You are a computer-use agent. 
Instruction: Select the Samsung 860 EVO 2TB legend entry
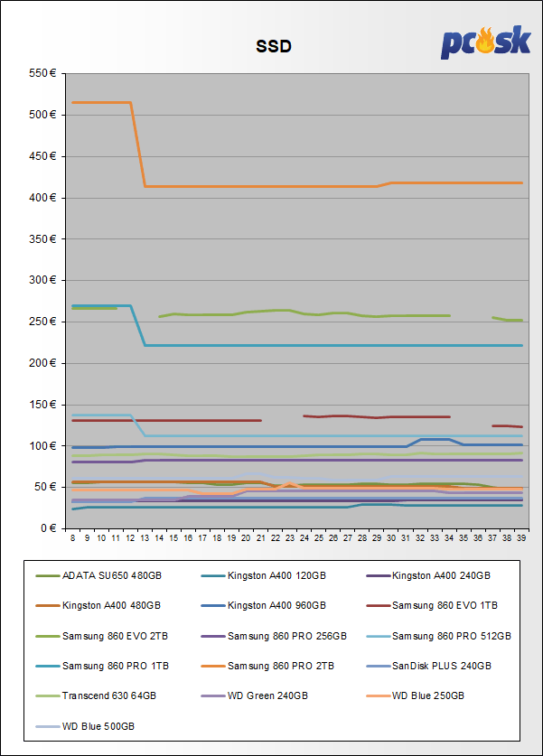pyautogui.click(x=102, y=637)
